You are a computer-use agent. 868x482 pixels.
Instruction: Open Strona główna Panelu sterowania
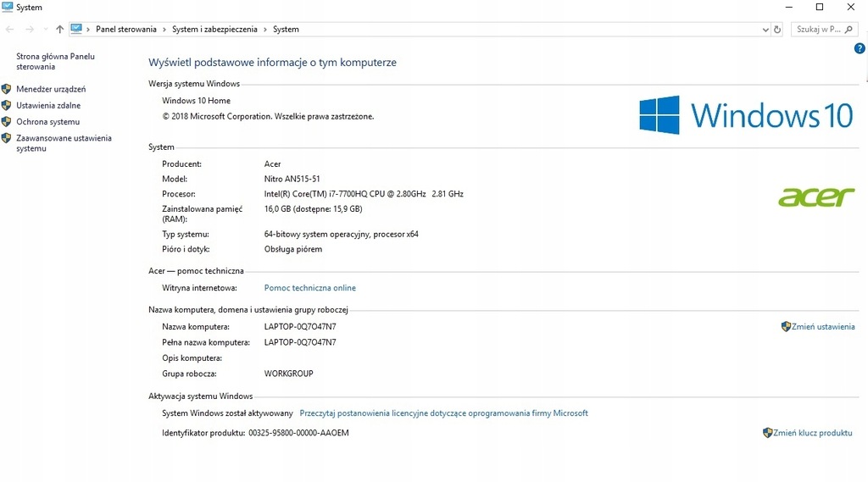[55, 62]
